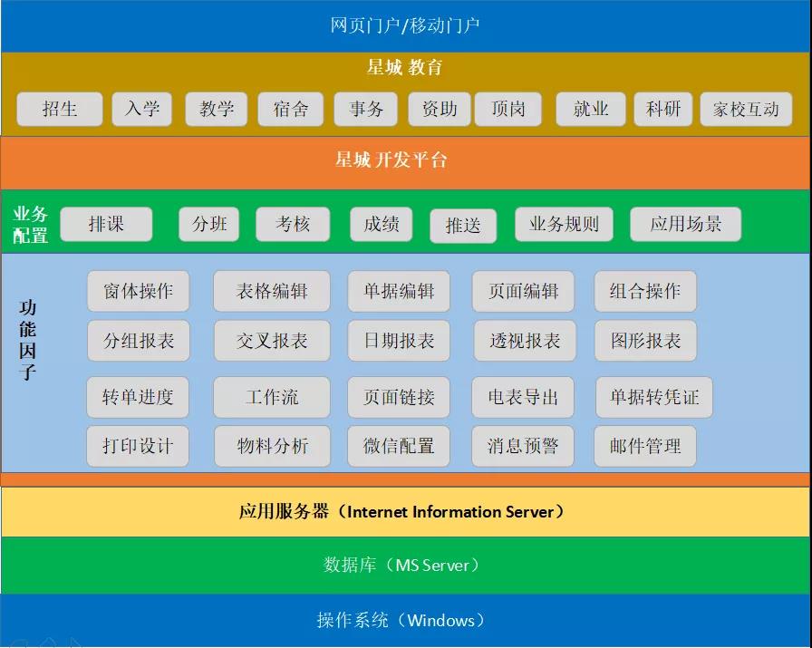Click the 消息预警 function box

tap(523, 446)
